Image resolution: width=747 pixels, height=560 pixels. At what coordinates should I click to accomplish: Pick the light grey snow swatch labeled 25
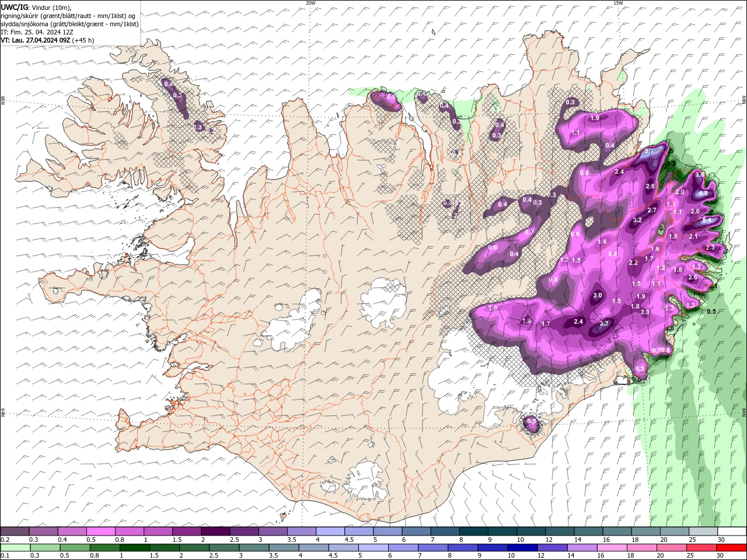click(703, 531)
